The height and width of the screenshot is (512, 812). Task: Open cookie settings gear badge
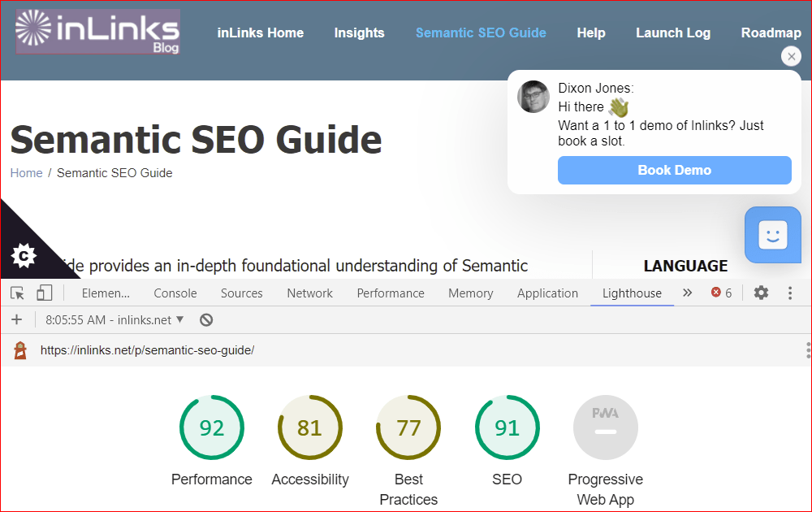click(x=24, y=255)
